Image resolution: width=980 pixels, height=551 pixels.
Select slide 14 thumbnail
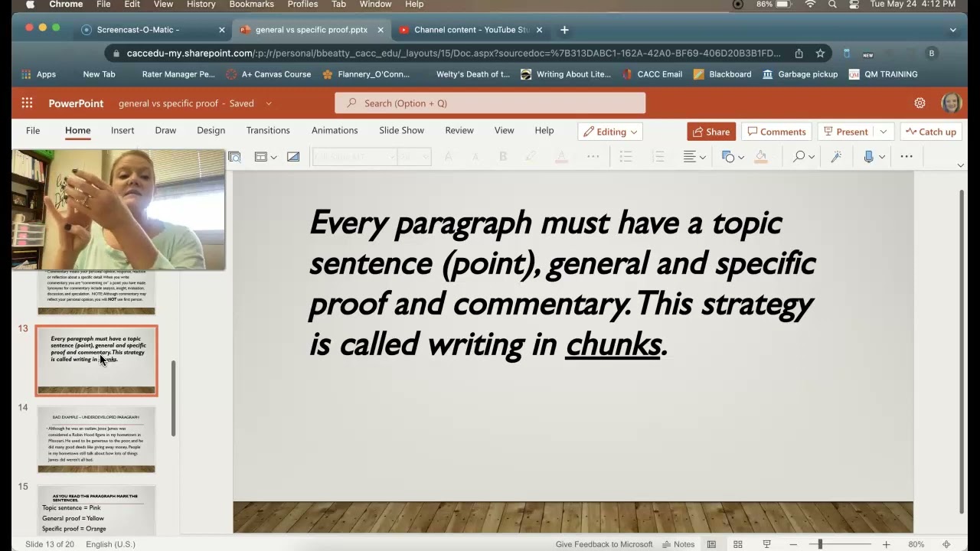[x=96, y=439]
